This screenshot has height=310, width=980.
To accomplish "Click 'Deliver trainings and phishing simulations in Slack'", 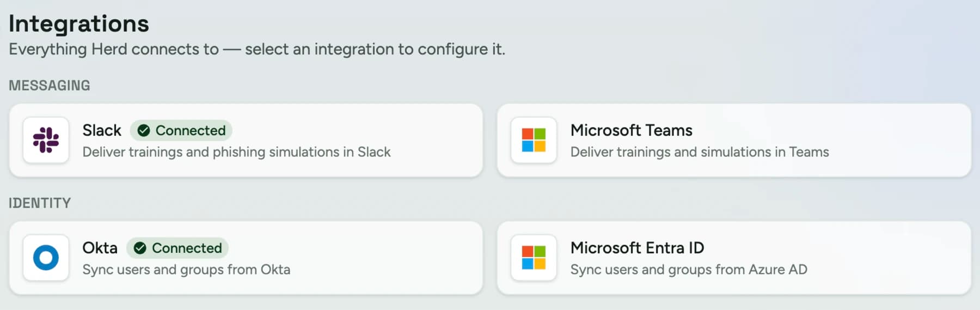I will (x=236, y=152).
